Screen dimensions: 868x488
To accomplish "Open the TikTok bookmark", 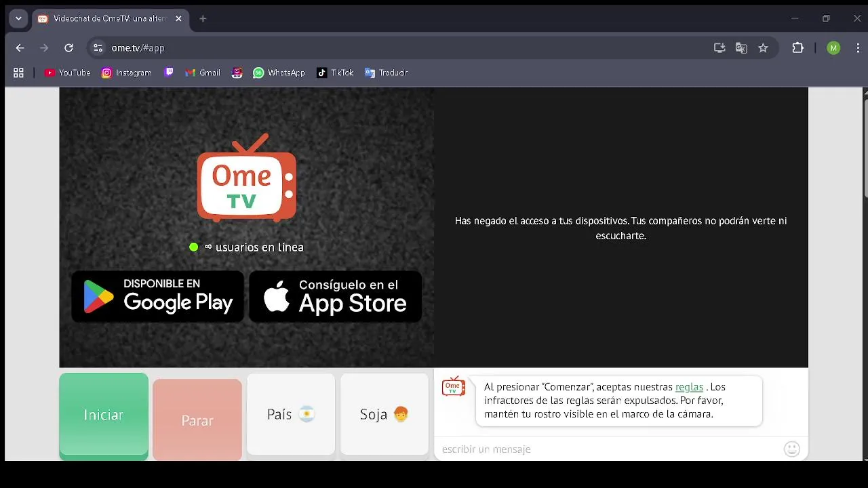I will [x=335, y=73].
